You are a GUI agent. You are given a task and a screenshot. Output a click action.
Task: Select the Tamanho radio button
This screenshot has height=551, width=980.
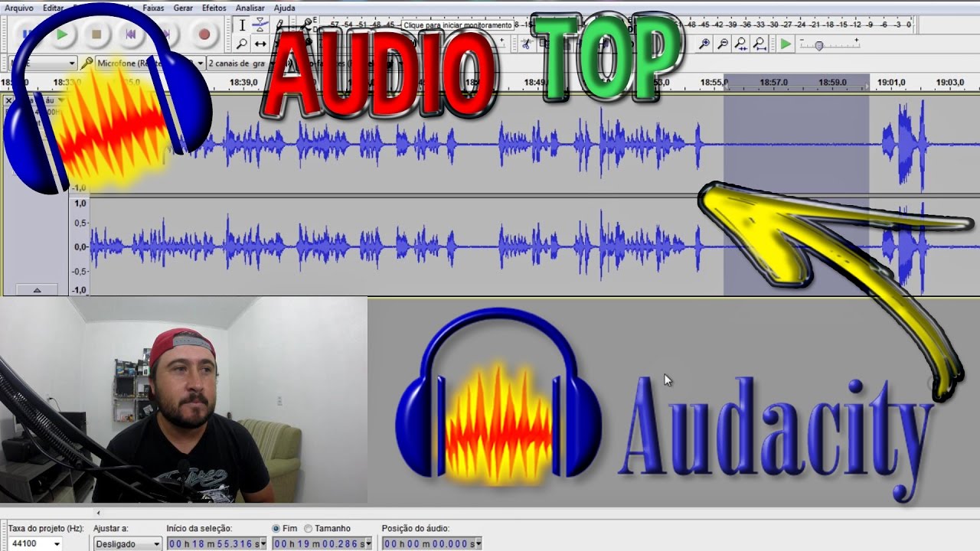pyautogui.click(x=309, y=528)
